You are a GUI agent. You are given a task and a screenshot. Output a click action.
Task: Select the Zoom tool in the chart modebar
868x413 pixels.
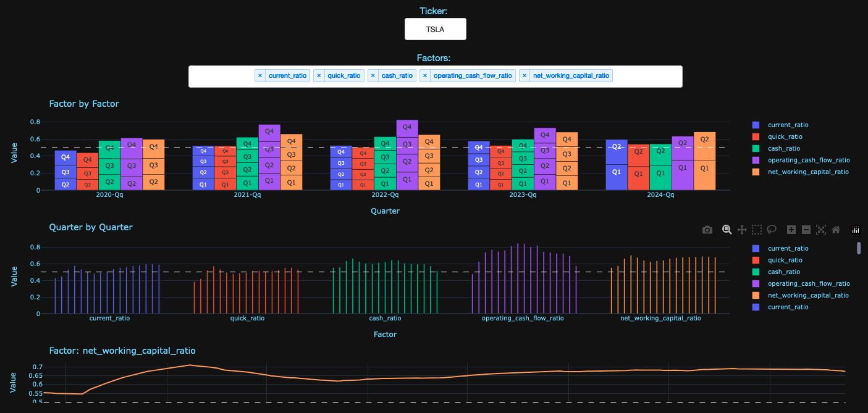click(727, 230)
